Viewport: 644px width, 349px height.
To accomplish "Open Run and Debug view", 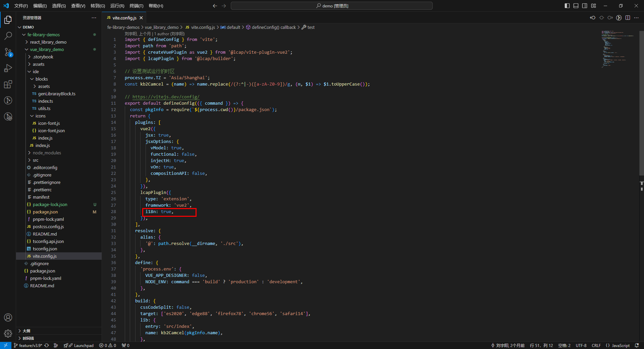I will click(8, 68).
